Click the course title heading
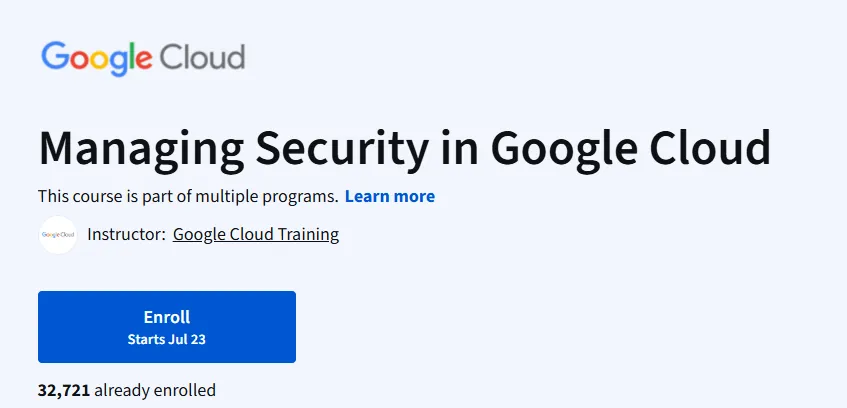 click(405, 147)
